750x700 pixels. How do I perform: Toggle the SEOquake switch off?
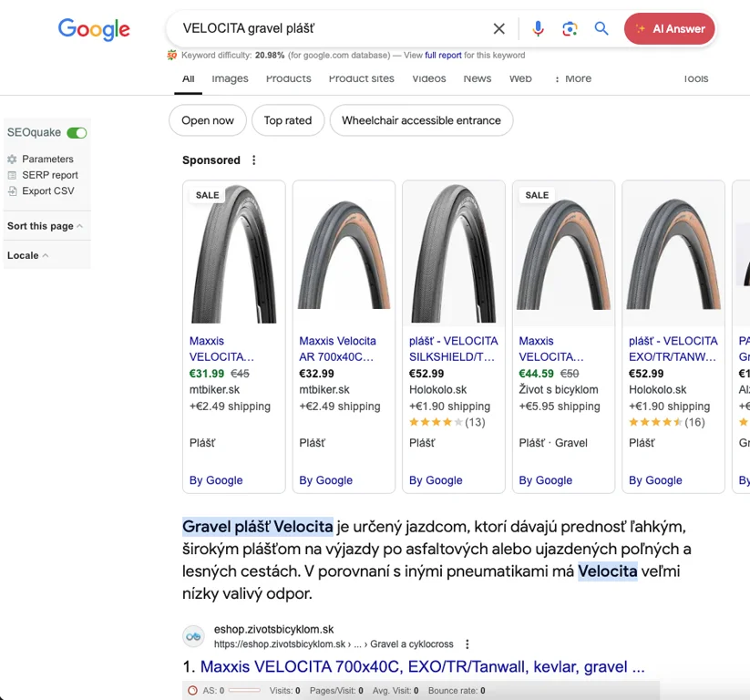coord(77,133)
